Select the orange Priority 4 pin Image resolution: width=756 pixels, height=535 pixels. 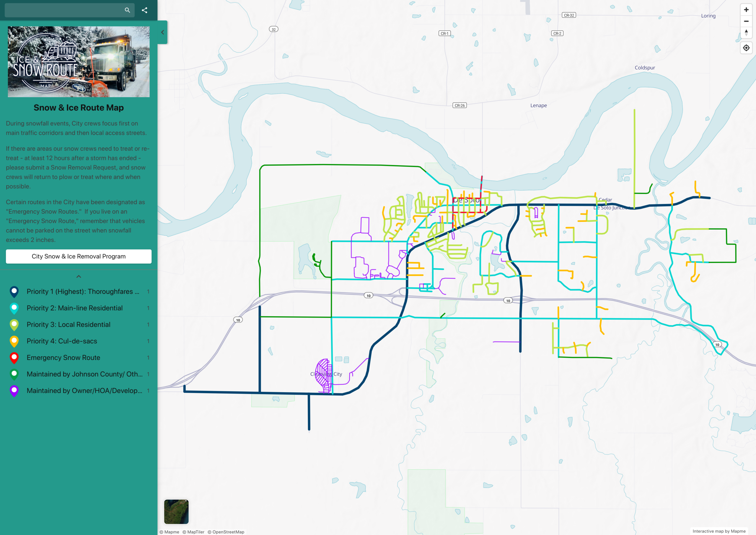tap(14, 341)
